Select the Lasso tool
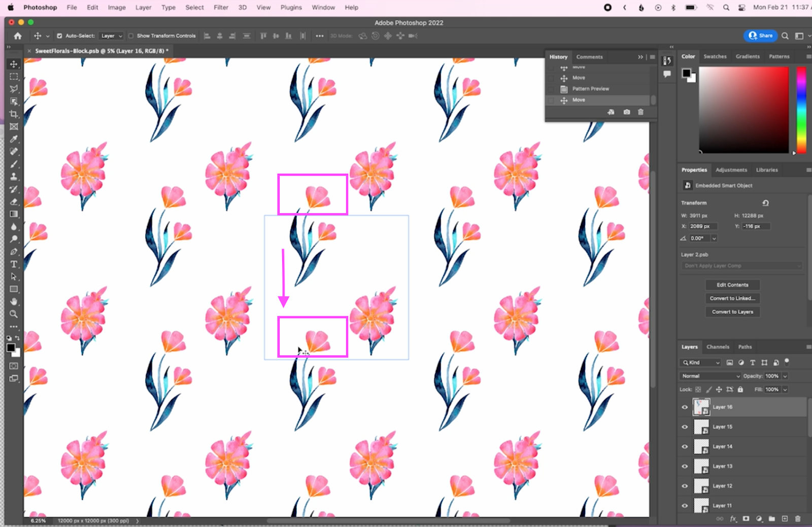Screen dimensions: 812x527 14,89
